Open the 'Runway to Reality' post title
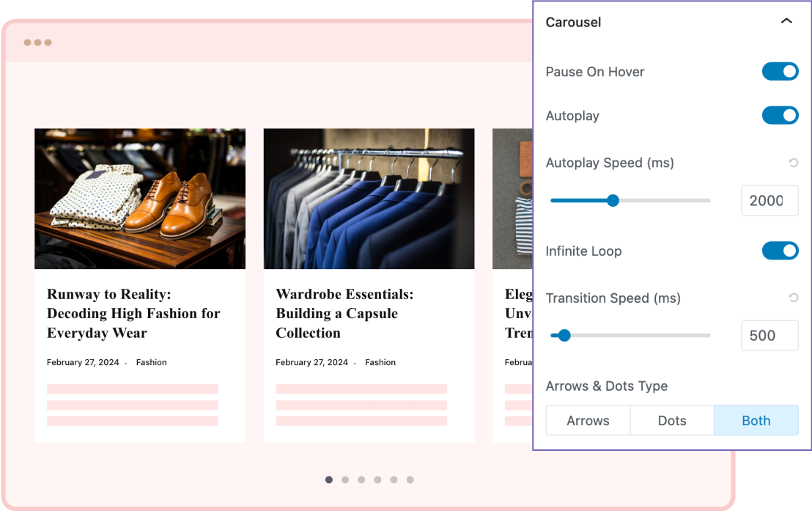 point(133,313)
